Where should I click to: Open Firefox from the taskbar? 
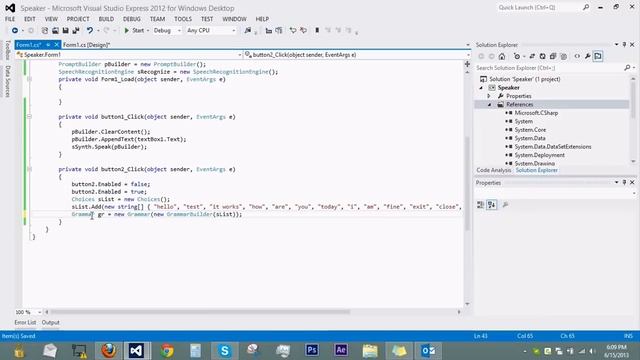109,351
